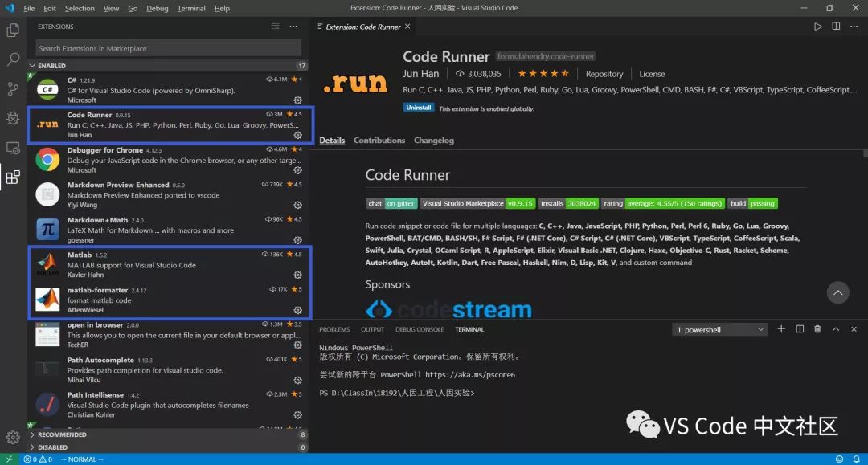Click errors and warnings status counter
The width and height of the screenshot is (868, 465).
[x=39, y=459]
